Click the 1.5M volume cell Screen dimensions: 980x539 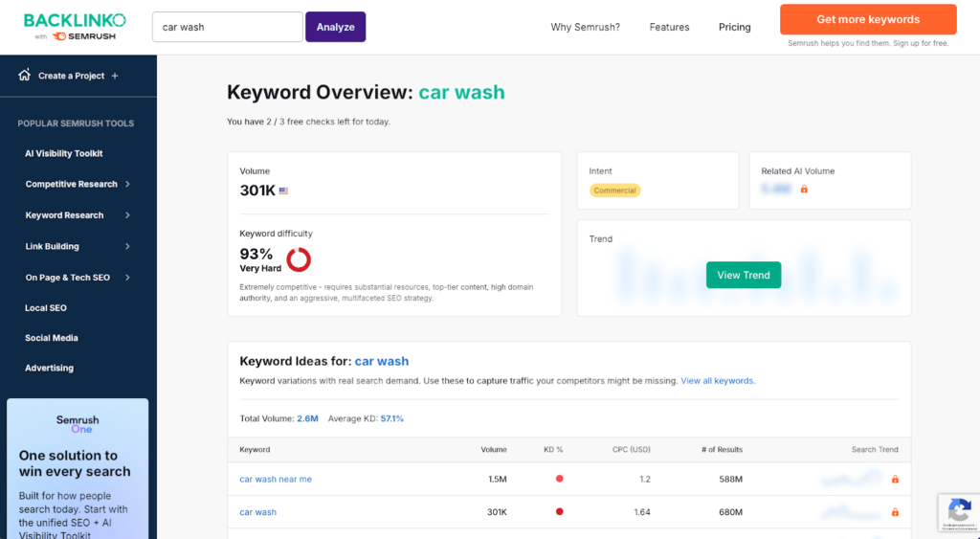click(x=498, y=479)
